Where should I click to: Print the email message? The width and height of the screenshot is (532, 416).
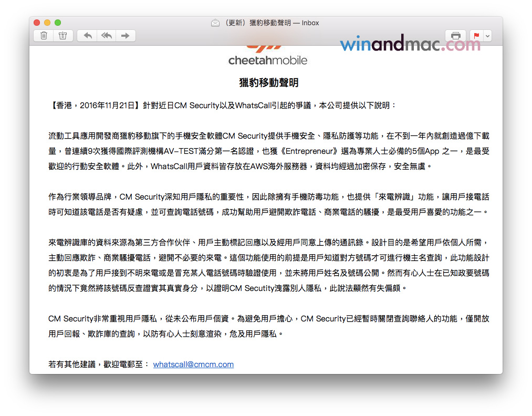[x=455, y=36]
